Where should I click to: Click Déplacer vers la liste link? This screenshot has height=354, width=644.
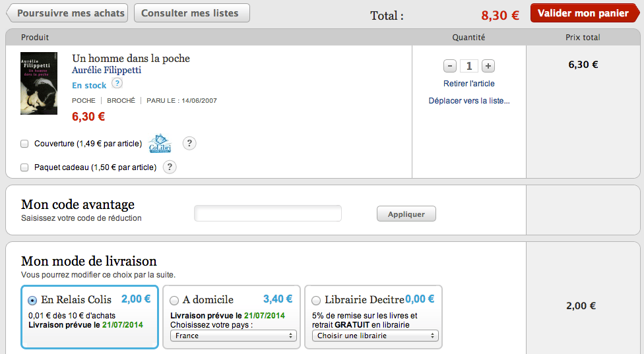click(469, 101)
